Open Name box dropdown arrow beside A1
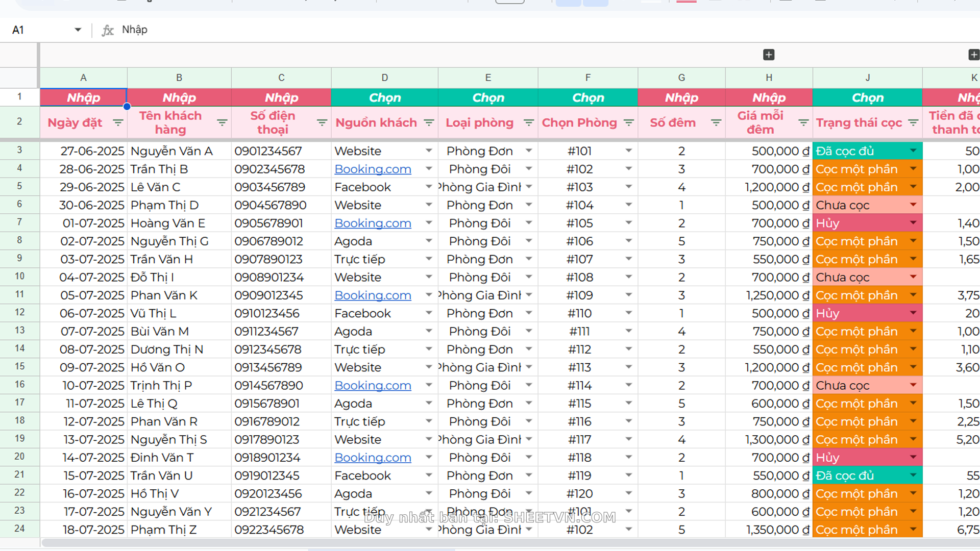 (78, 30)
